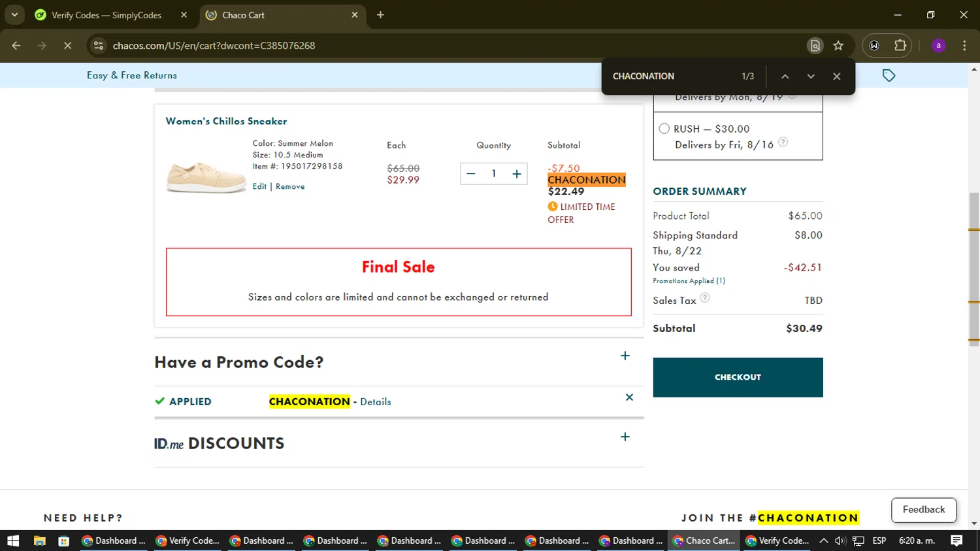Open the Chrome tab search dropdown
Viewport: 980px width, 551px height.
click(14, 14)
